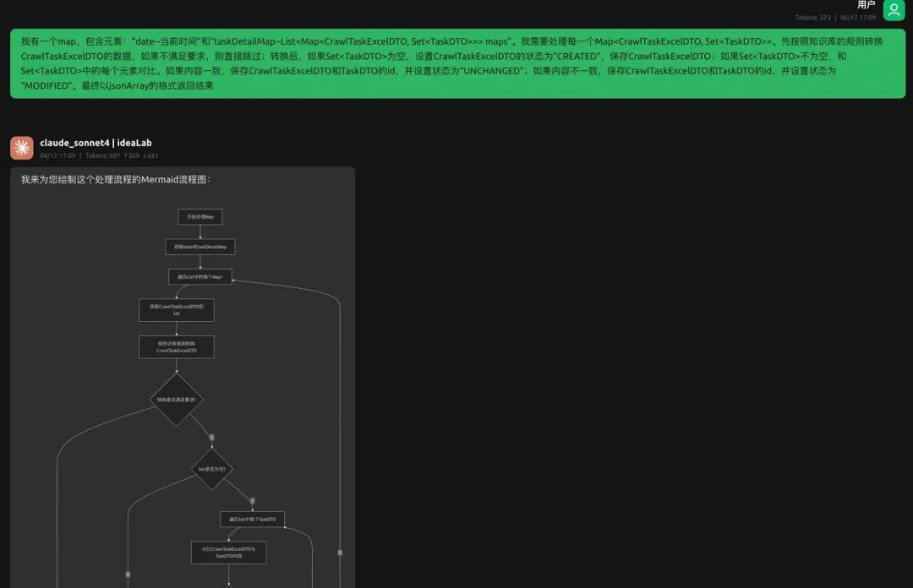
Task: Click the input tokens "↑309" indicator
Action: click(x=132, y=155)
